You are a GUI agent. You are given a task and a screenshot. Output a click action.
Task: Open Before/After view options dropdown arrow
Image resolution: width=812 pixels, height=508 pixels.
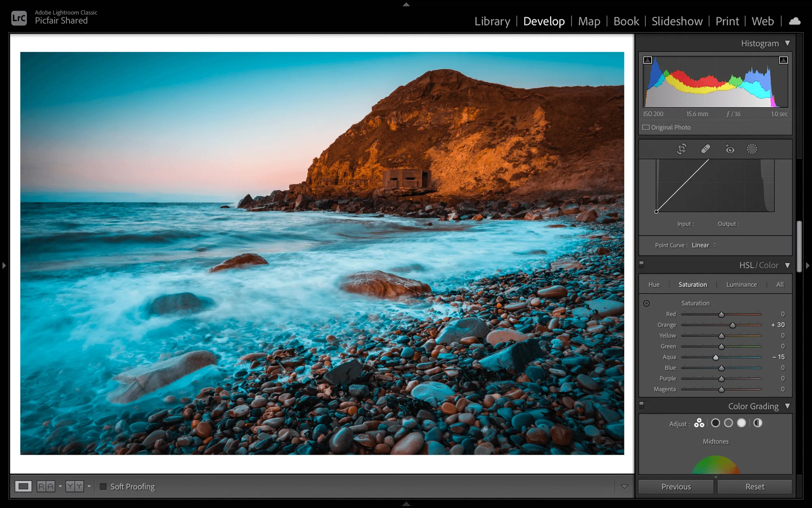[89, 486]
